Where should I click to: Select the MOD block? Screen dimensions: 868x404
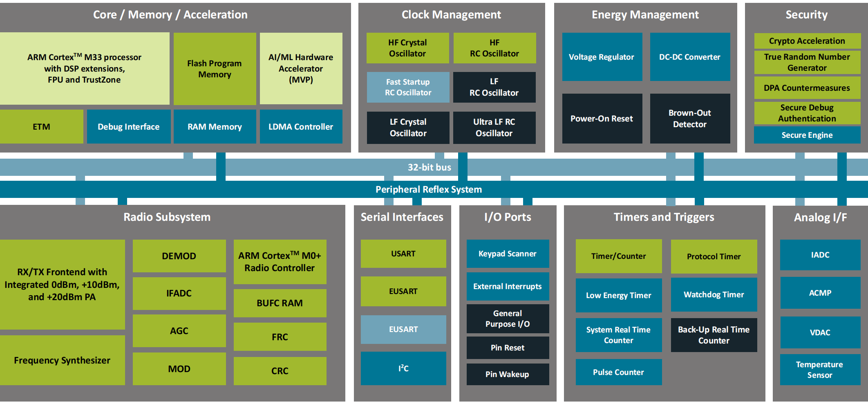coord(179,369)
